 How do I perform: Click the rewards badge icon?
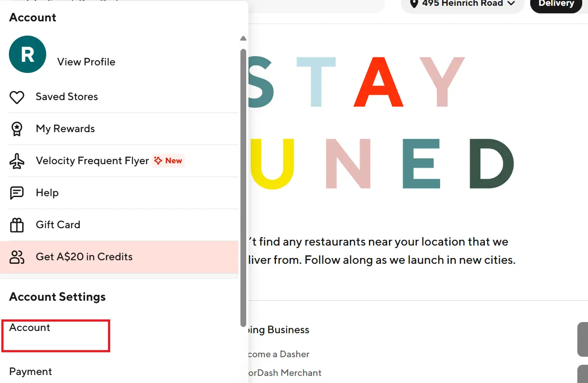[17, 129]
